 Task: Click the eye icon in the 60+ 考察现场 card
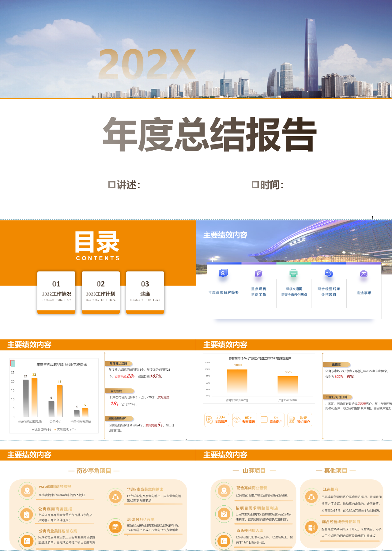237,420
